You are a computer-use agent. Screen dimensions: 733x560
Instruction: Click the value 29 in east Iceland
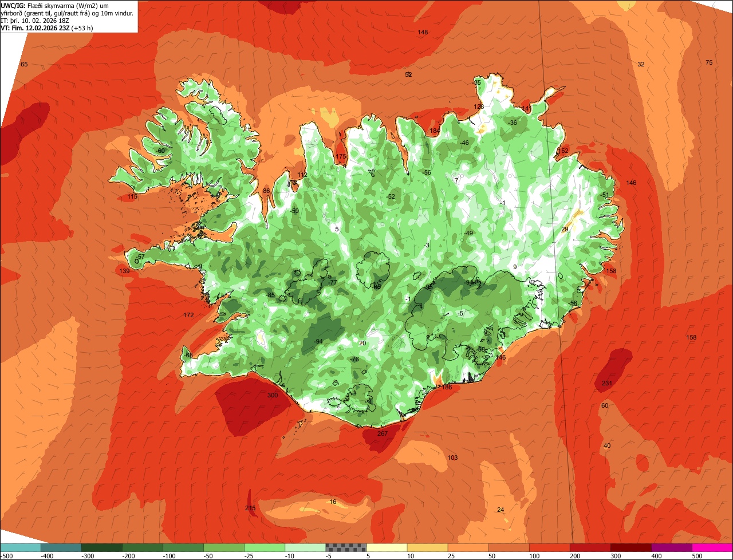pyautogui.click(x=565, y=229)
